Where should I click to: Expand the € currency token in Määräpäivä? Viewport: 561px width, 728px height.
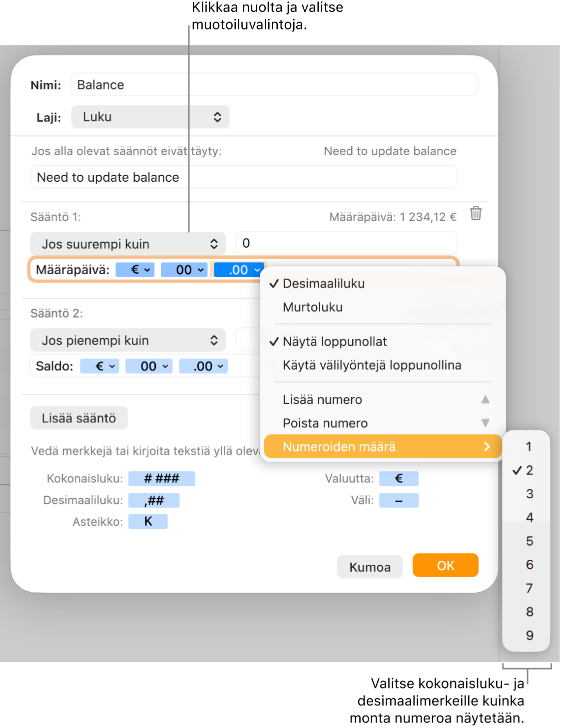click(x=135, y=270)
